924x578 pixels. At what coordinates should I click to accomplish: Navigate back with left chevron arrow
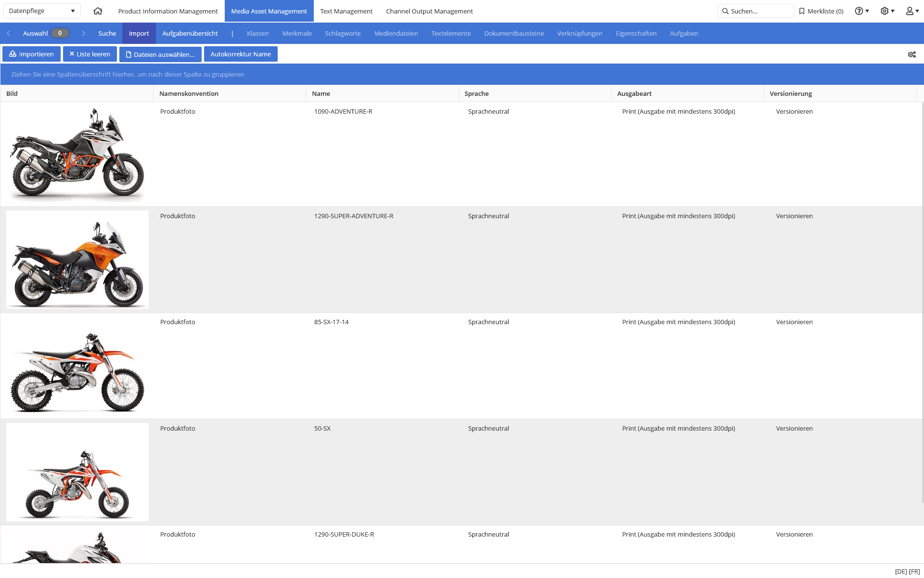[x=9, y=33]
